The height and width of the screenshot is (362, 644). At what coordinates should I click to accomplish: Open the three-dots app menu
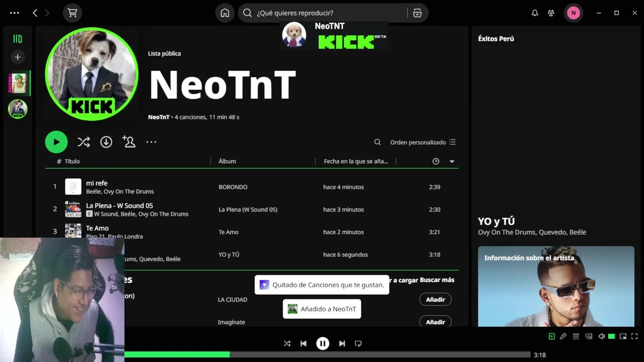15,13
